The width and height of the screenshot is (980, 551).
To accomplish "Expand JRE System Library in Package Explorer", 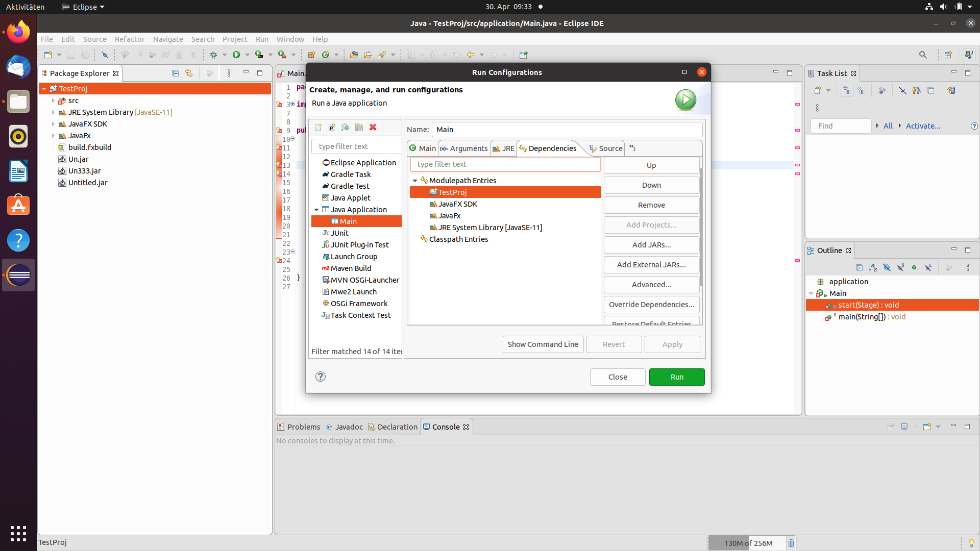I will (x=53, y=112).
